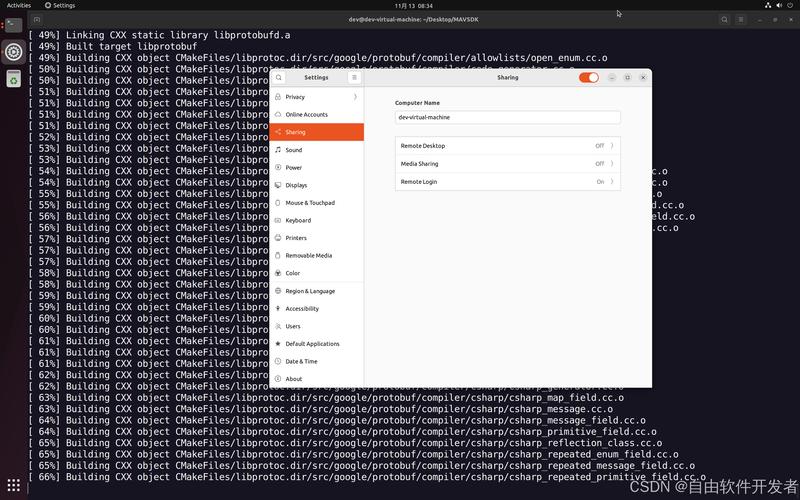
Task: Click the search icon in Settings header
Action: click(x=280, y=77)
